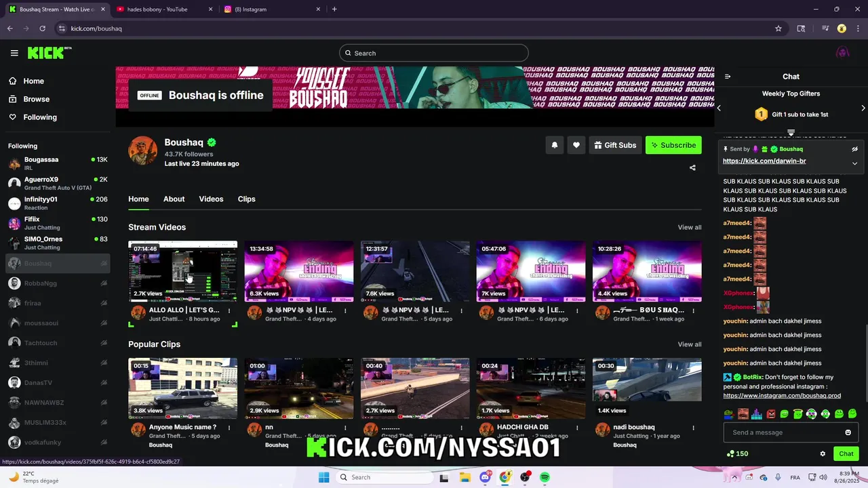Go to Home in sidebar
The height and width of the screenshot is (488, 868).
point(26,81)
